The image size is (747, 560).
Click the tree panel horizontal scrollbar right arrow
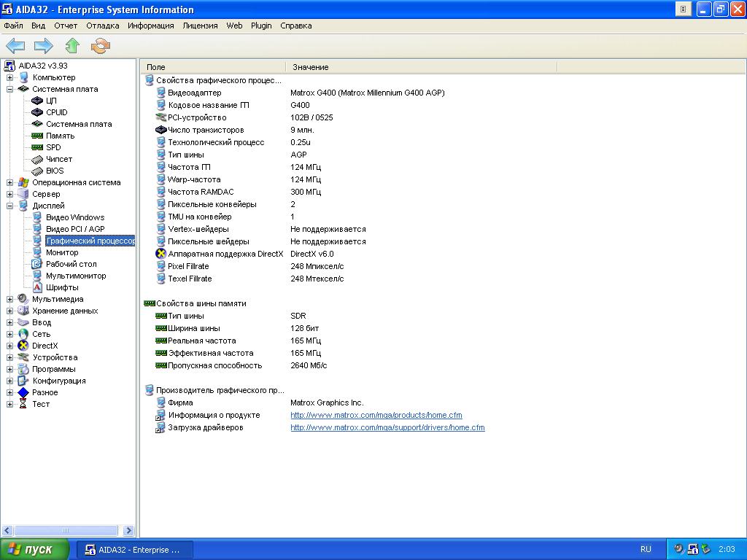coord(129,531)
